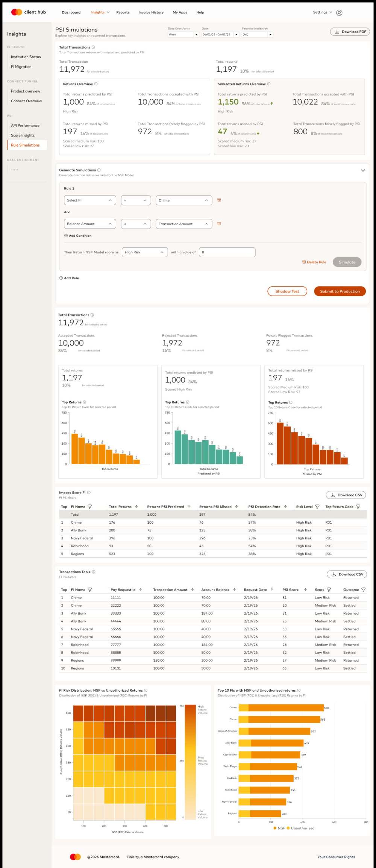Open the Insights menu
Image resolution: width=376 pixels, height=868 pixels.
pyautogui.click(x=100, y=12)
